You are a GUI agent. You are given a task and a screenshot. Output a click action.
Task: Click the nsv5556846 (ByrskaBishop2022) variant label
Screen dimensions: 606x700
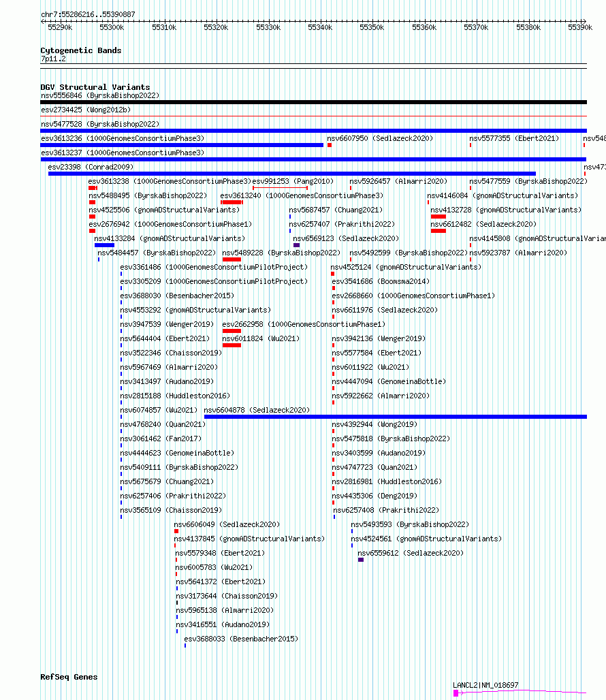tap(100, 95)
